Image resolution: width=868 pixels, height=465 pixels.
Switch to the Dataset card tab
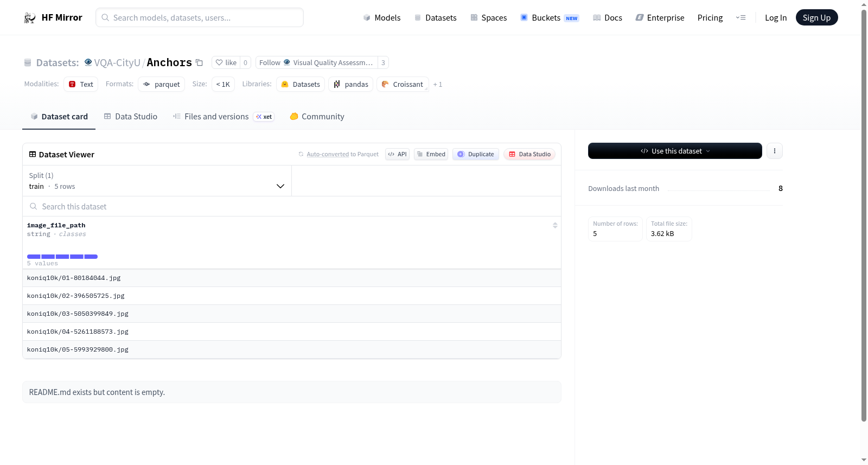(59, 117)
